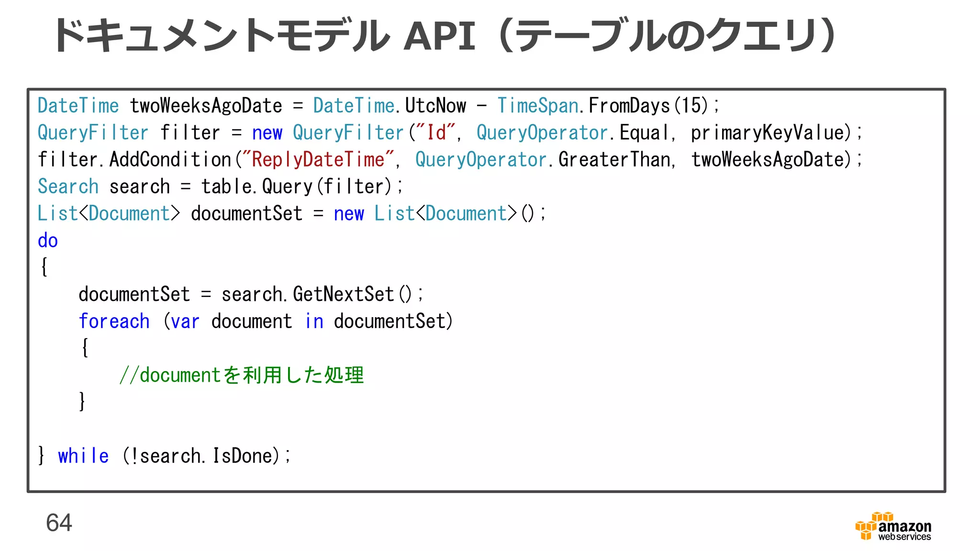
Task: Click the 'twoWeeksAgoDate' variable declaration
Action: tap(206, 106)
